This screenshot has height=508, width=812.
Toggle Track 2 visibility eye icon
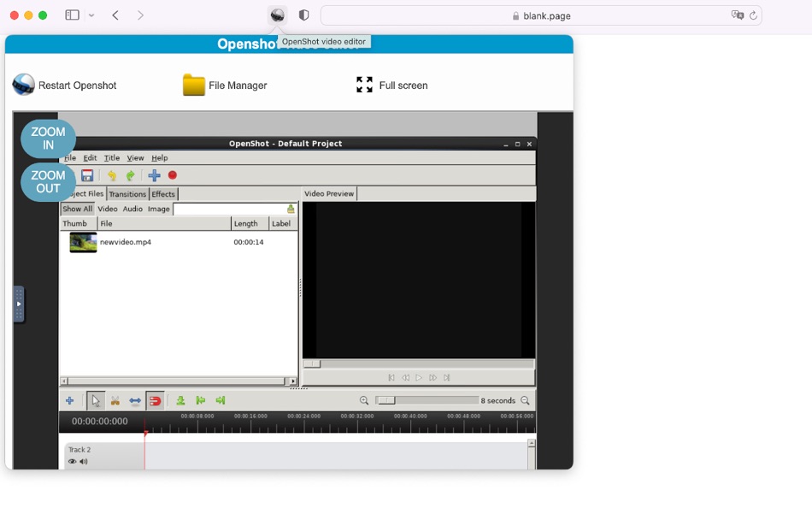[72, 461]
